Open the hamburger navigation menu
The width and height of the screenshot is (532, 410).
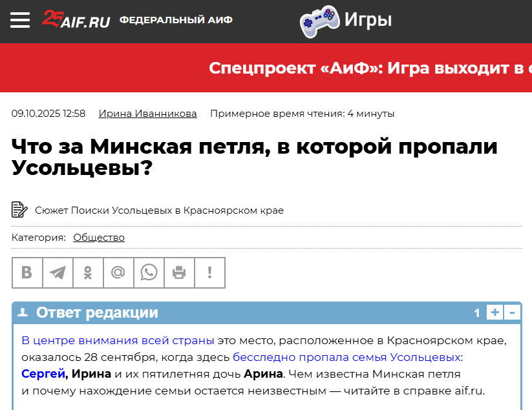click(x=20, y=20)
